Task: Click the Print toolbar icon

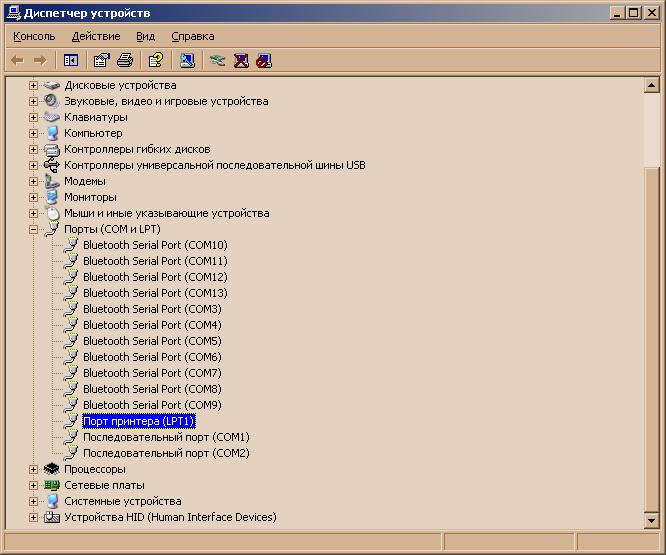Action: [x=125, y=60]
